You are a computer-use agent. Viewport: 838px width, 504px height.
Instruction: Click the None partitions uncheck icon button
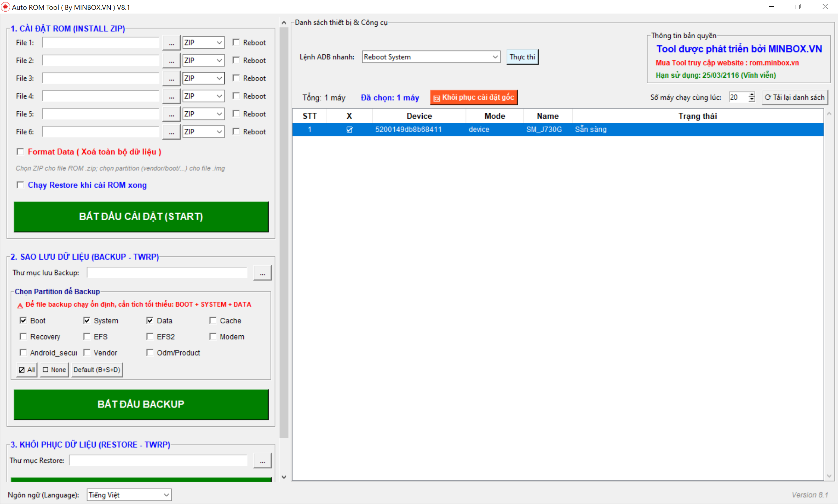[x=54, y=370]
